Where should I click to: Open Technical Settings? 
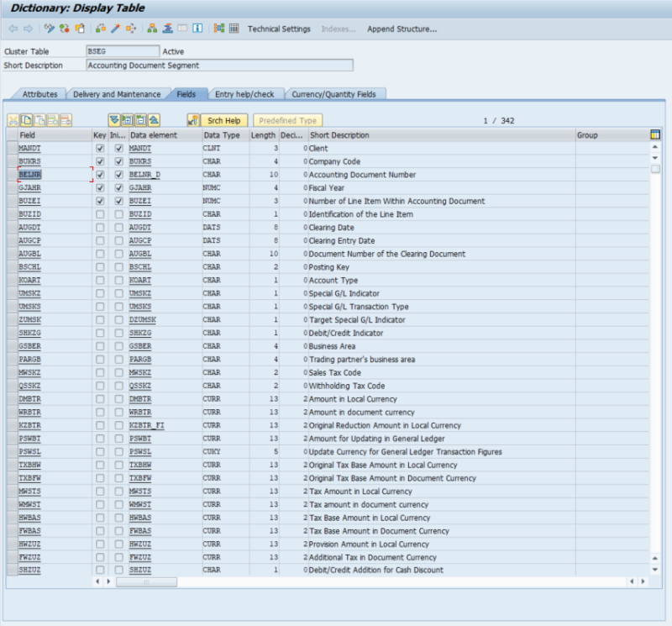point(278,28)
